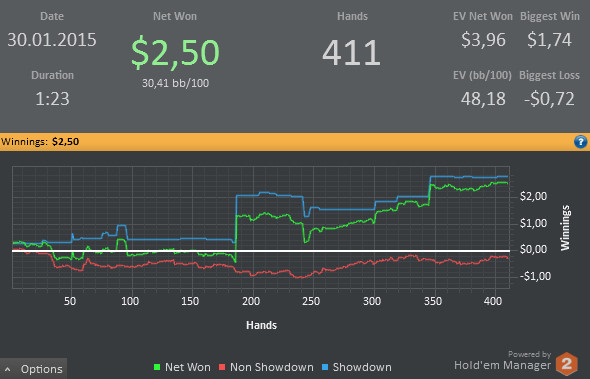Viewport: 590px width, 379px height.
Task: Click the $2,50 Net Won amount
Action: 175,53
